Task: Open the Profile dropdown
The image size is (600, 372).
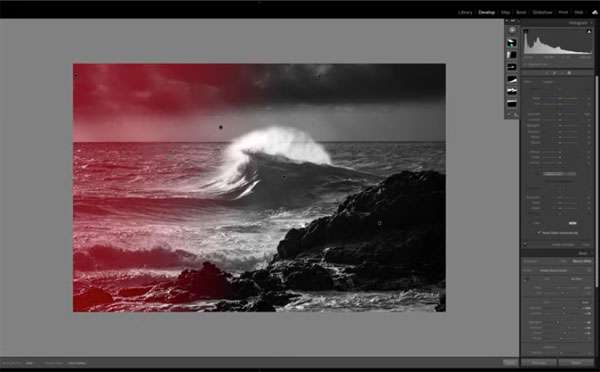Action: (x=553, y=270)
